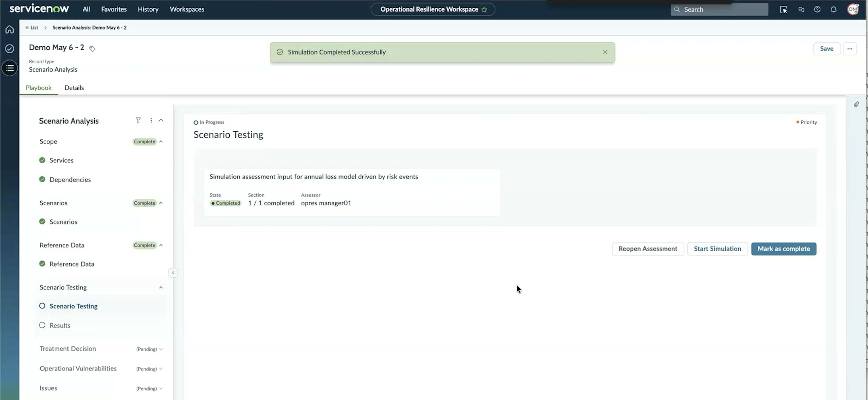The height and width of the screenshot is (400, 868).
Task: Open the help question mark icon
Action: (817, 9)
